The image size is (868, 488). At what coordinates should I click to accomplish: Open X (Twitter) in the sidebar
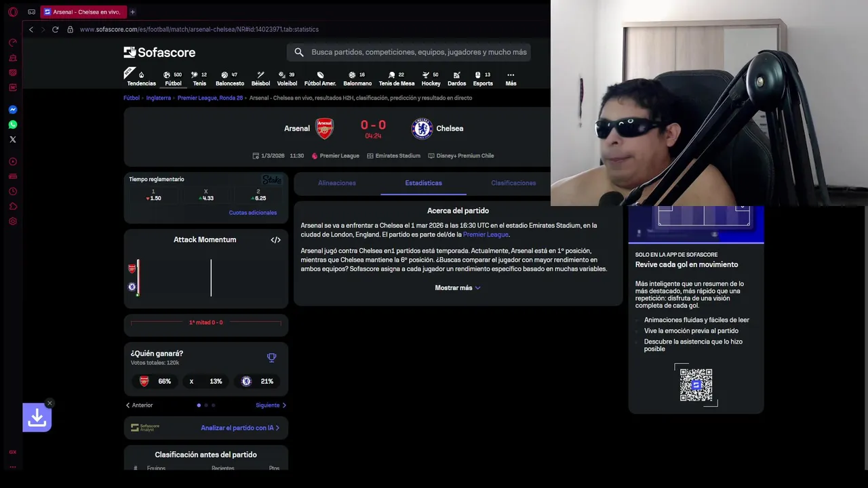[x=12, y=140]
